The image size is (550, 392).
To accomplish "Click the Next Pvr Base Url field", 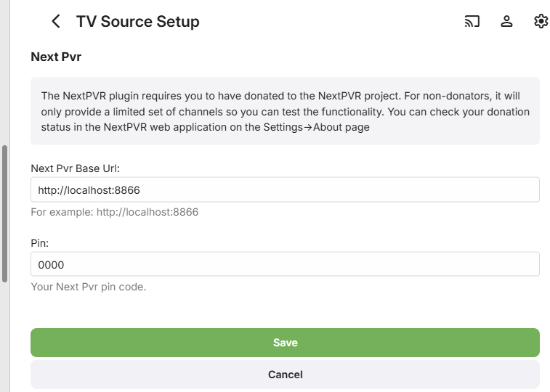I will (285, 189).
